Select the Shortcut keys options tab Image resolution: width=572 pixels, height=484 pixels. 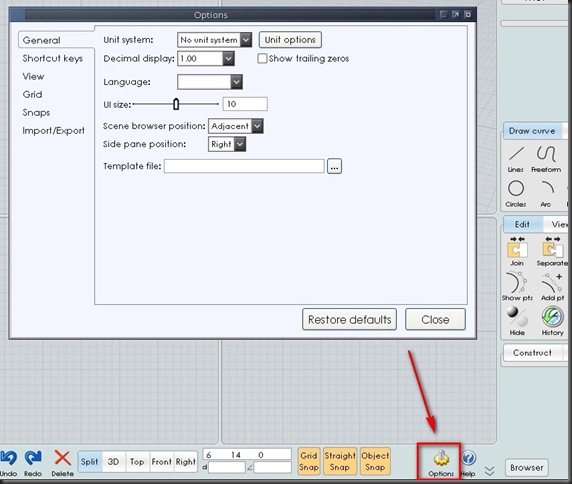pos(53,58)
